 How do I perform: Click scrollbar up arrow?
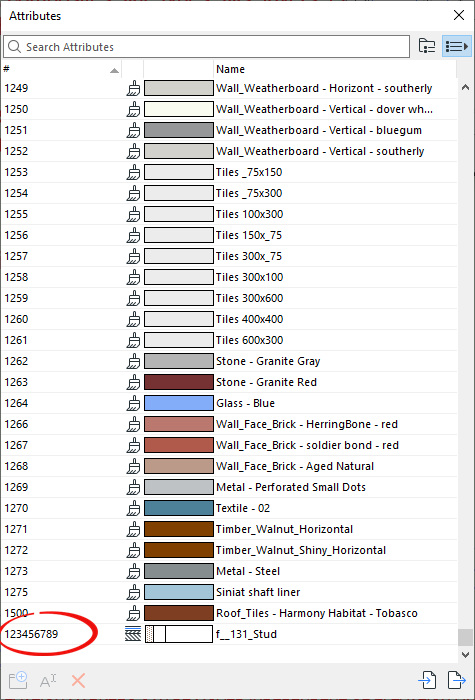[x=465, y=87]
